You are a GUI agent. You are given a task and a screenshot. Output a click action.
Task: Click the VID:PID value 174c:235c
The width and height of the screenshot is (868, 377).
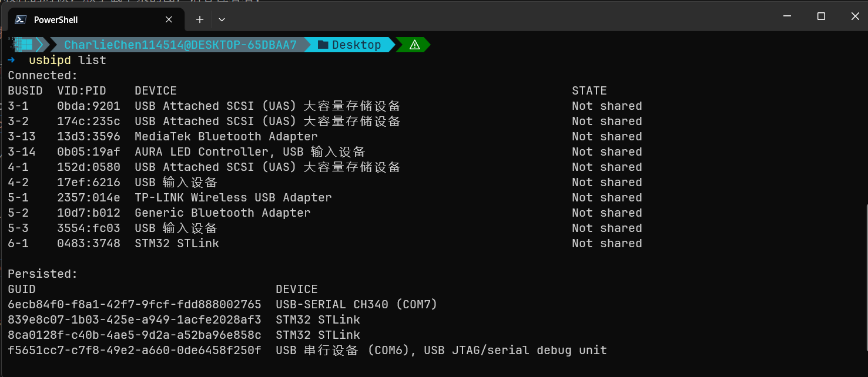point(89,121)
